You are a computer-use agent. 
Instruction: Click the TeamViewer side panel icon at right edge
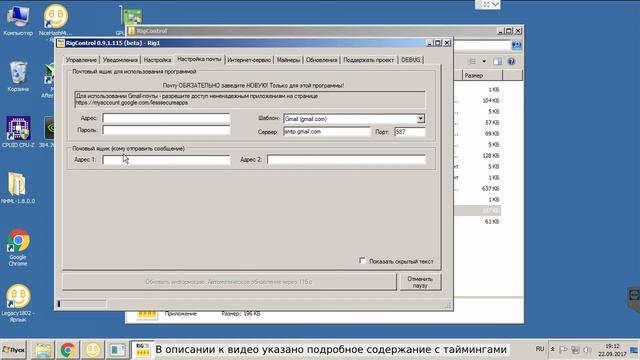click(634, 296)
